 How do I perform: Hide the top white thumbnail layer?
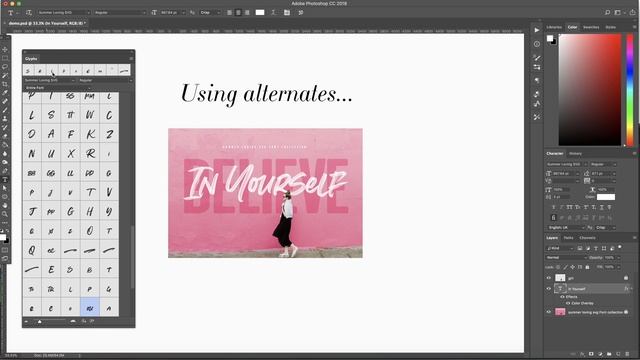click(549, 278)
